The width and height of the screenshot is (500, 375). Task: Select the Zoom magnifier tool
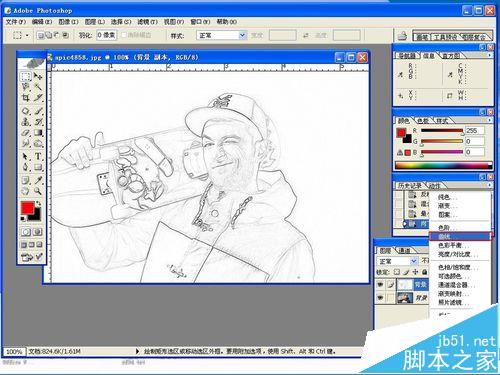tap(38, 191)
